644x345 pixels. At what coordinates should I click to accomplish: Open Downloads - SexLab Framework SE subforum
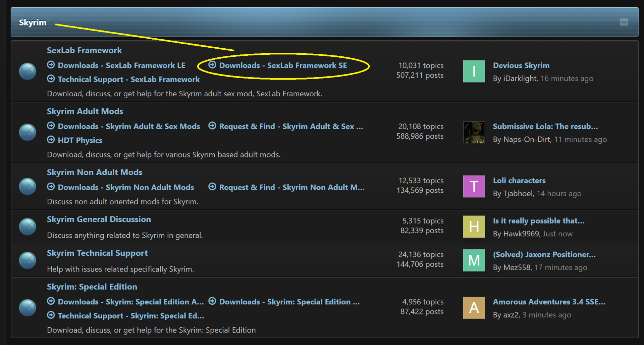(x=283, y=65)
